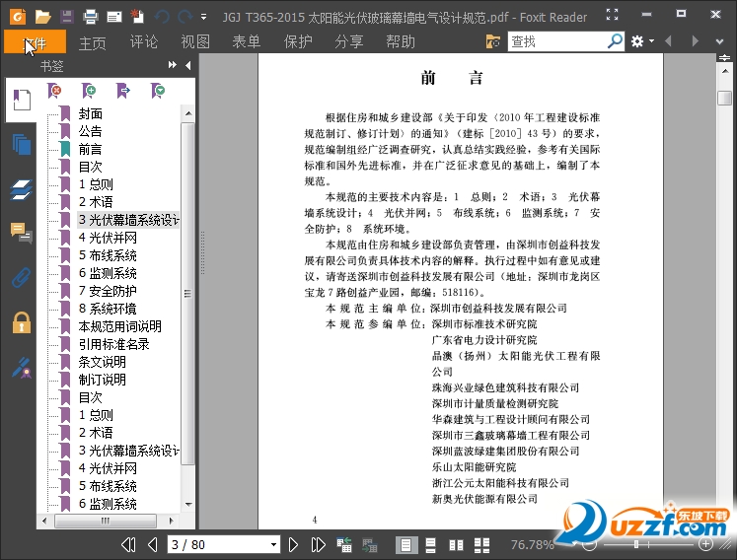Go to next search result arrow
Image resolution: width=737 pixels, height=560 pixels.
(x=695, y=41)
